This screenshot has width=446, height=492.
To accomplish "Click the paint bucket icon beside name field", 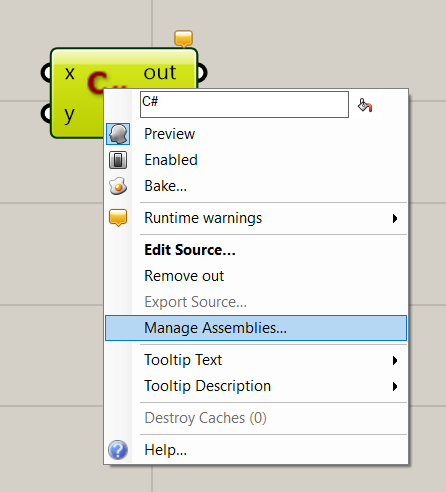I will [x=365, y=105].
